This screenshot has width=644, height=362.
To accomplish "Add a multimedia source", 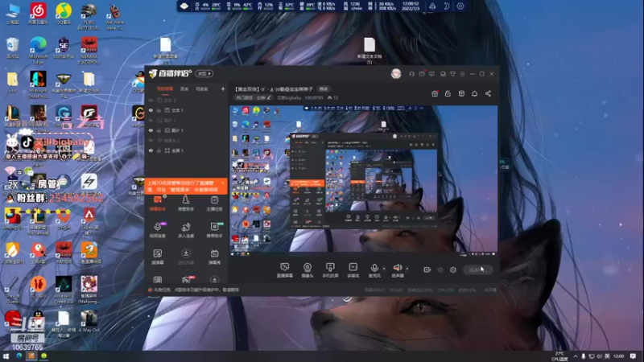I will coord(353,270).
